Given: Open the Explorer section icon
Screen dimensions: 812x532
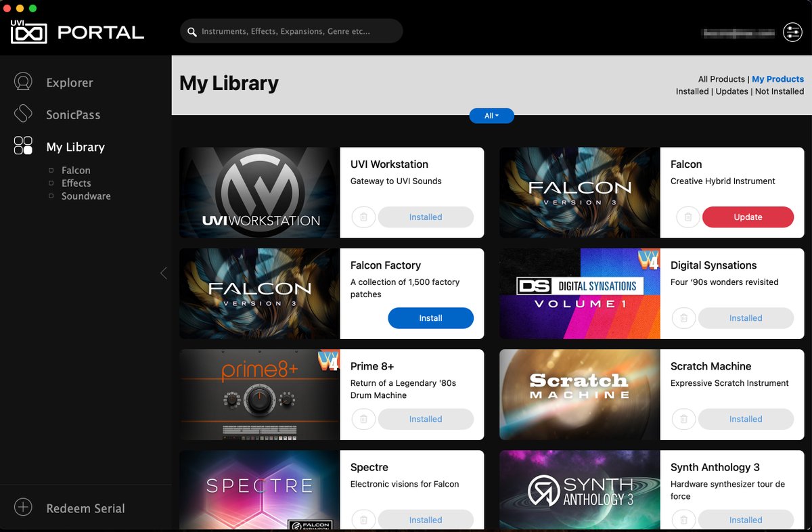Looking at the screenshot, I should point(23,82).
